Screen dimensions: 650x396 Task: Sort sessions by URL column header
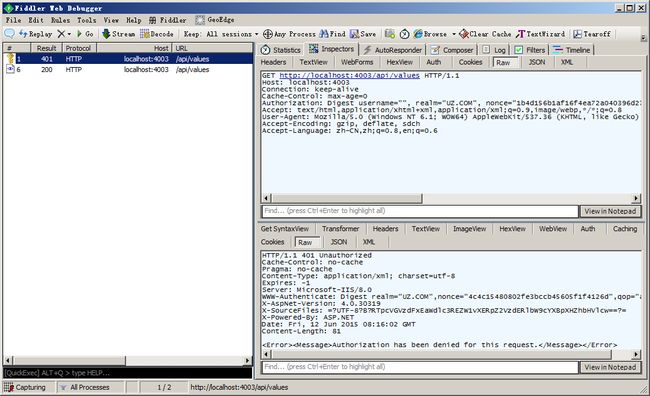point(212,48)
